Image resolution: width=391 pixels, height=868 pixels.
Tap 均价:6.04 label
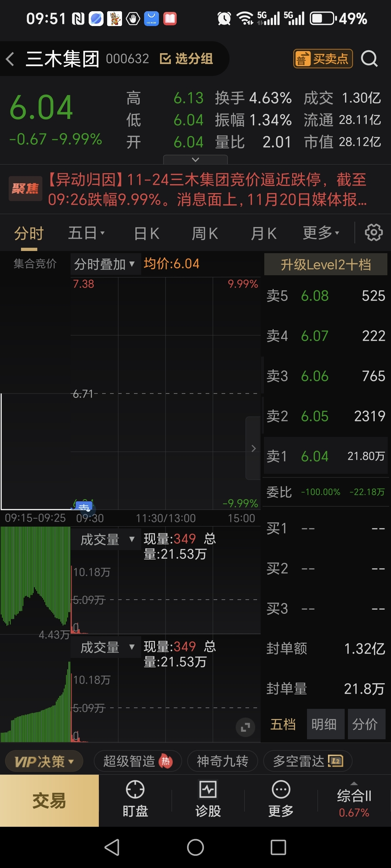click(171, 264)
